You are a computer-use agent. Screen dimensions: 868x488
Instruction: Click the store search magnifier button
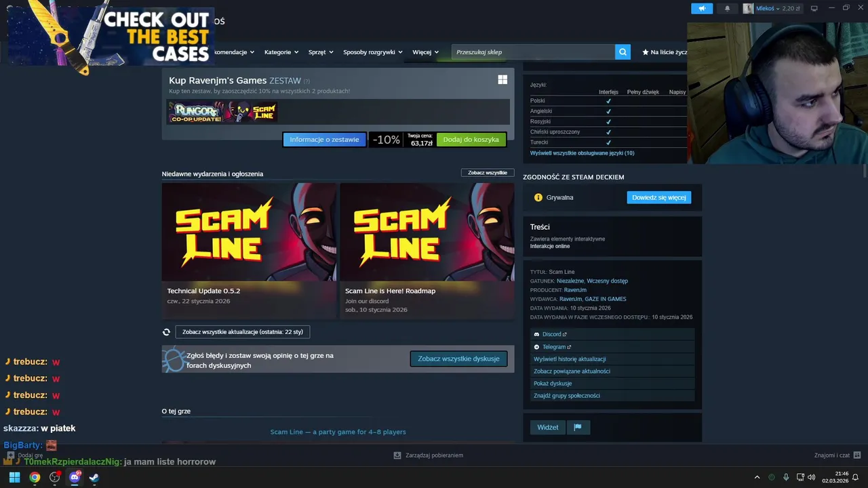click(623, 52)
